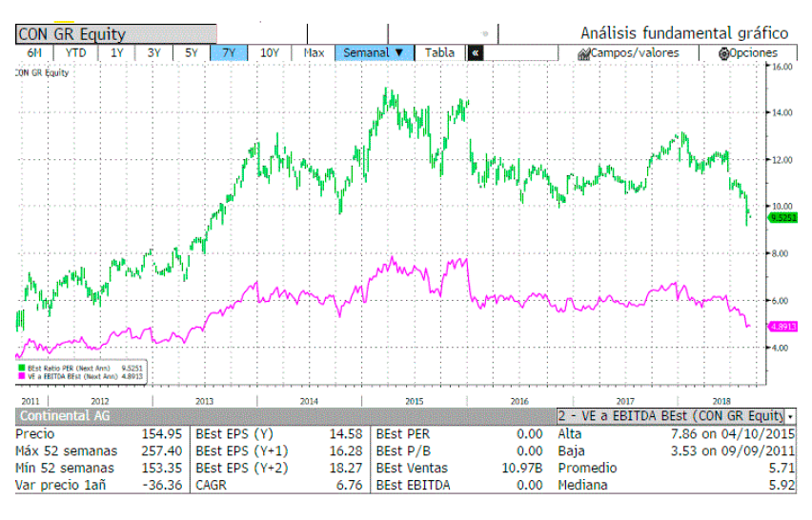
Task: Open the Opciones menu
Action: (753, 53)
